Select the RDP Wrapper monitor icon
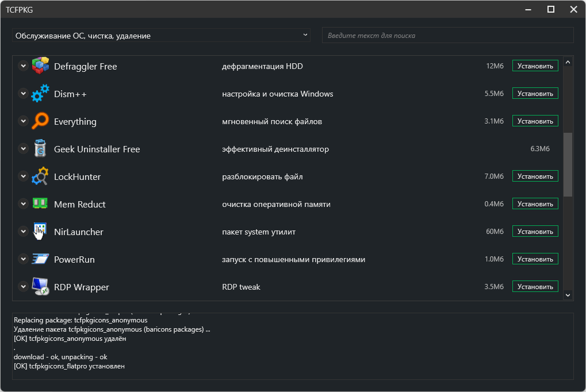 (x=40, y=287)
